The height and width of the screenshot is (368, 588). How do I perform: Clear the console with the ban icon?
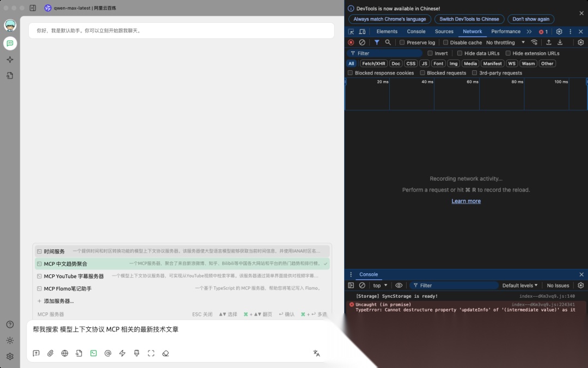[362, 285]
